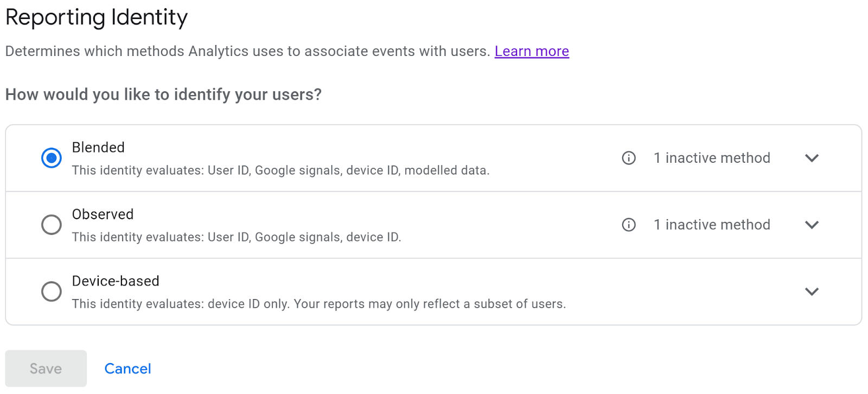Click Cancel to discard changes
The height and width of the screenshot is (394, 868).
[127, 368]
